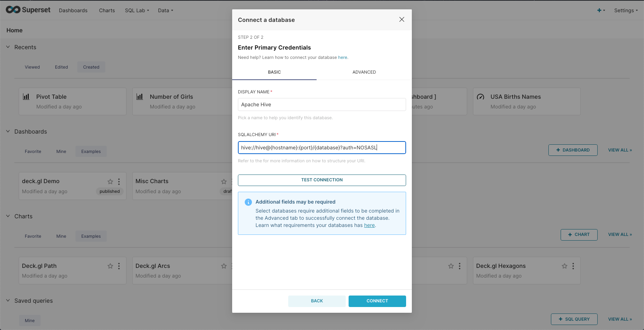This screenshot has width=644, height=330.
Task: Click into the SQLAlchemy URI field
Action: click(x=322, y=148)
